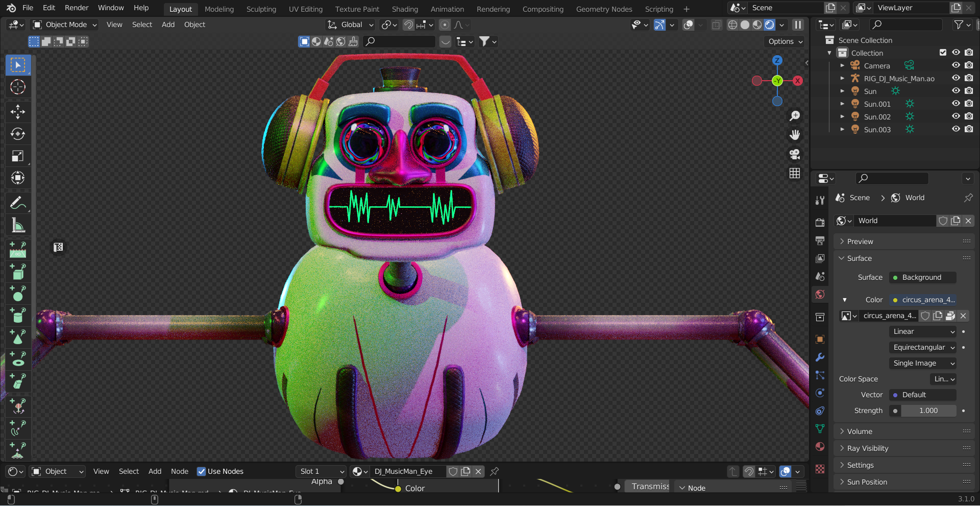
Task: Toggle camera view icon
Action: click(x=795, y=154)
